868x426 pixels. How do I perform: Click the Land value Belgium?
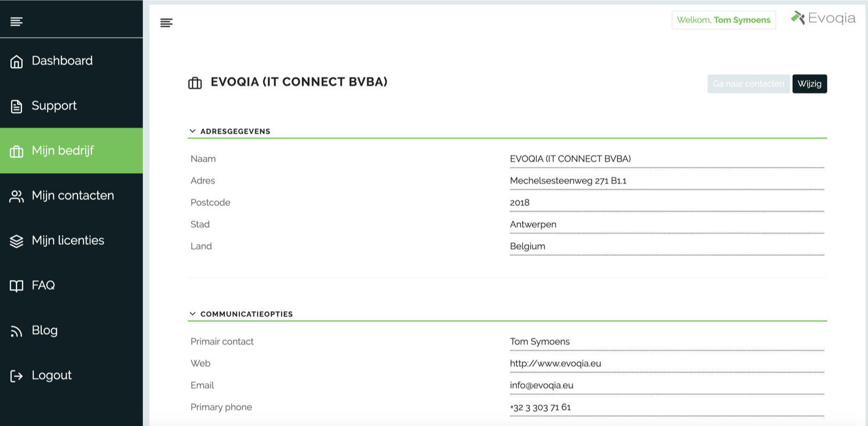[x=528, y=246]
